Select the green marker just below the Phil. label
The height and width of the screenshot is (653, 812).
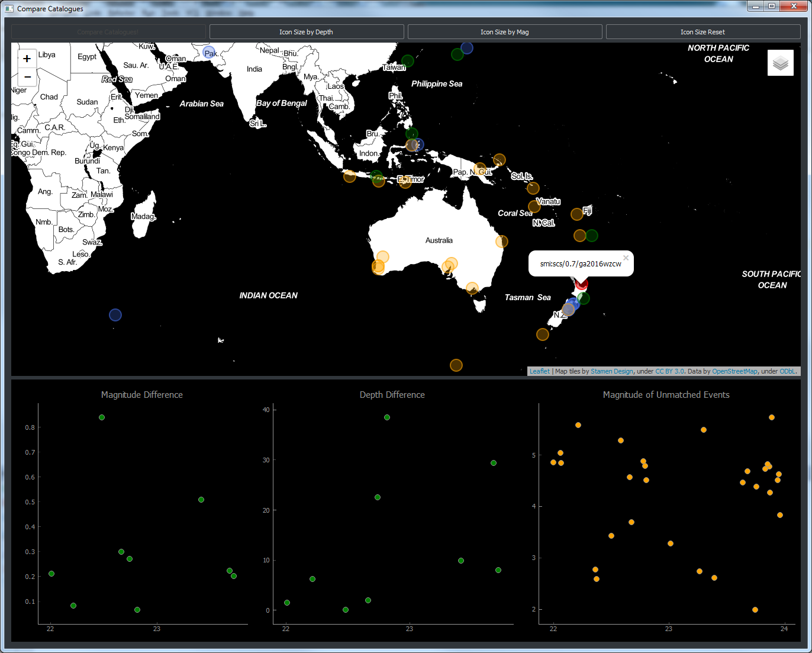pyautogui.click(x=412, y=134)
